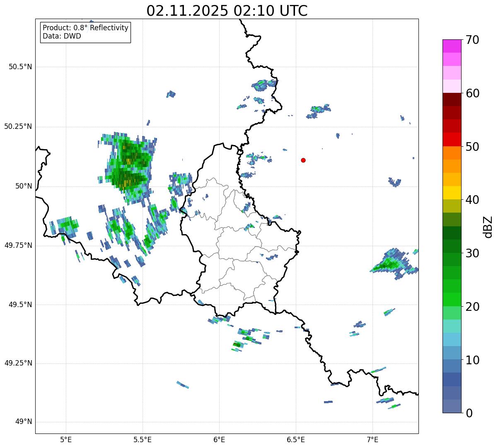
Task: Click the 7°E longitude label
Action: click(372, 440)
